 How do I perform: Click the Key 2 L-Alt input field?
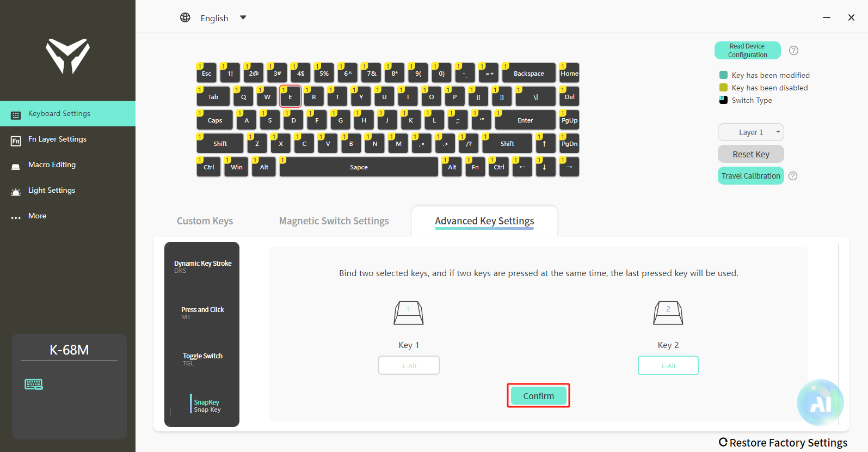668,365
